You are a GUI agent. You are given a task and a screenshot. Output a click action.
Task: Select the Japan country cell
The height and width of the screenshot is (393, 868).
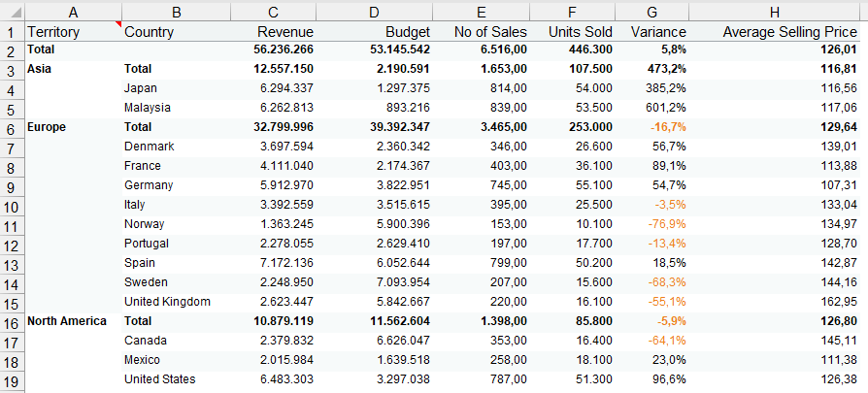(177, 88)
